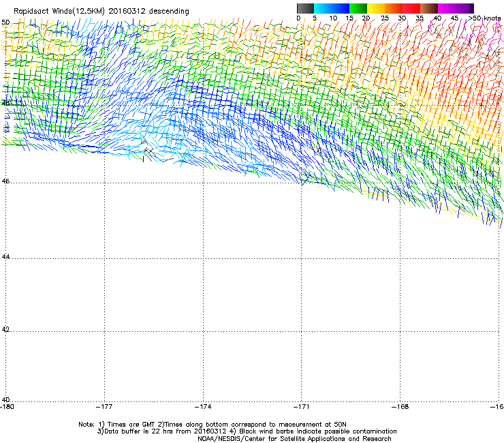Click the blue 10-15 knots legend color
The height and width of the screenshot is (443, 504).
[341, 8]
